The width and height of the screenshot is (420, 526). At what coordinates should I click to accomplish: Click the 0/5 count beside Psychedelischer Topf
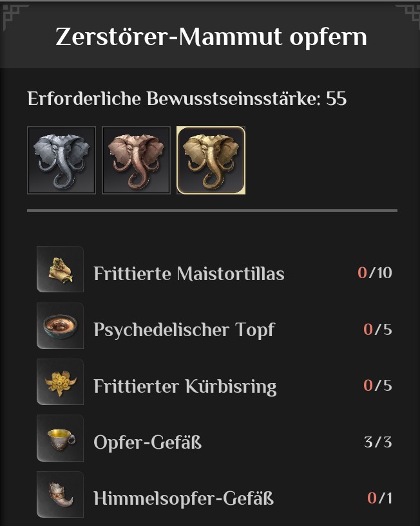click(377, 330)
